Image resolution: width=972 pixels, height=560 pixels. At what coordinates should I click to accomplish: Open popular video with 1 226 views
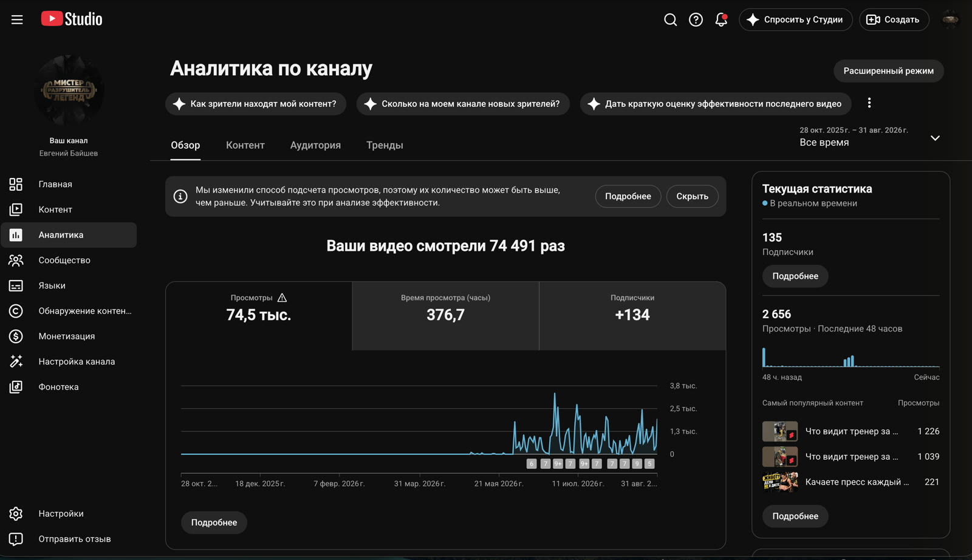coord(850,431)
